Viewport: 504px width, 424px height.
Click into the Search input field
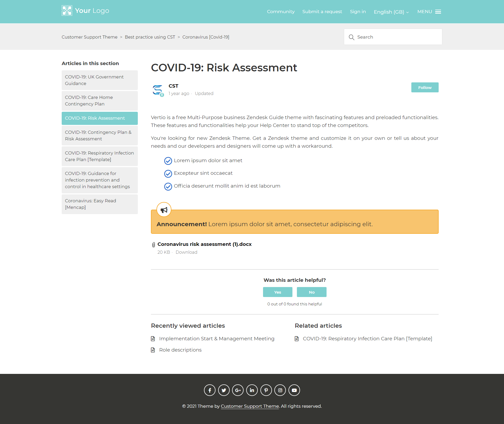[396, 37]
